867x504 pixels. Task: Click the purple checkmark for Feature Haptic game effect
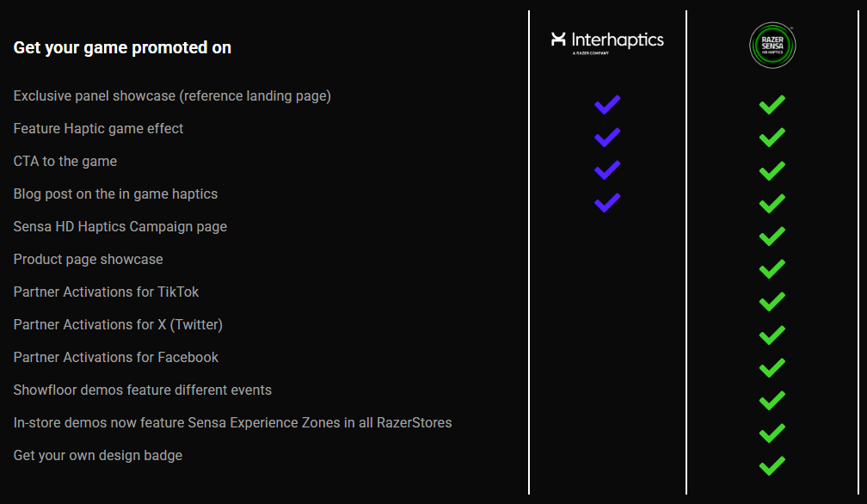click(x=607, y=138)
